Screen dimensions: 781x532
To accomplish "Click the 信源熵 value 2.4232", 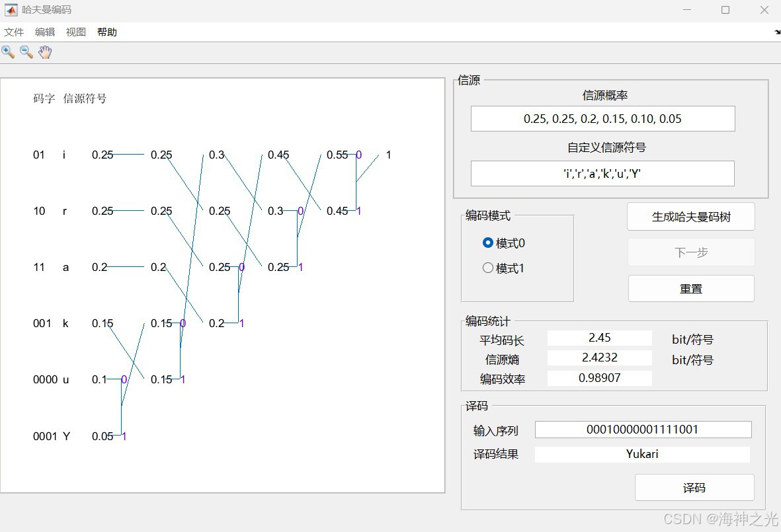I will (x=600, y=358).
